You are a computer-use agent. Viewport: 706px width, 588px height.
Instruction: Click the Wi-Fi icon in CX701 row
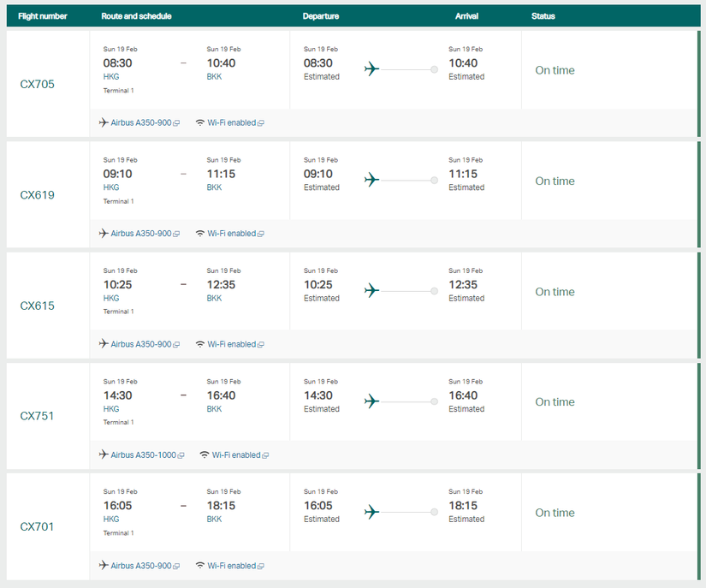[x=200, y=566]
